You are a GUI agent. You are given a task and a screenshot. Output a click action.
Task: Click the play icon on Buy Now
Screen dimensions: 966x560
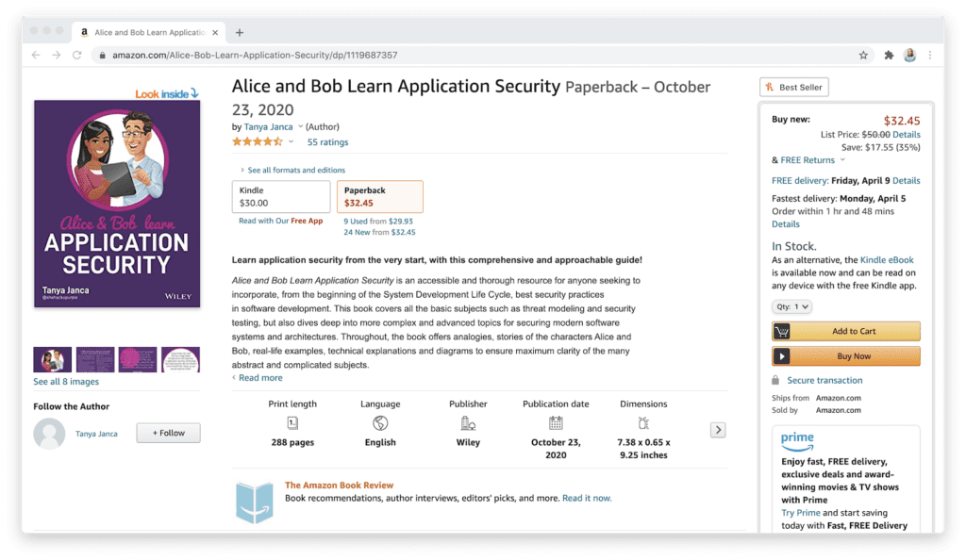point(782,356)
